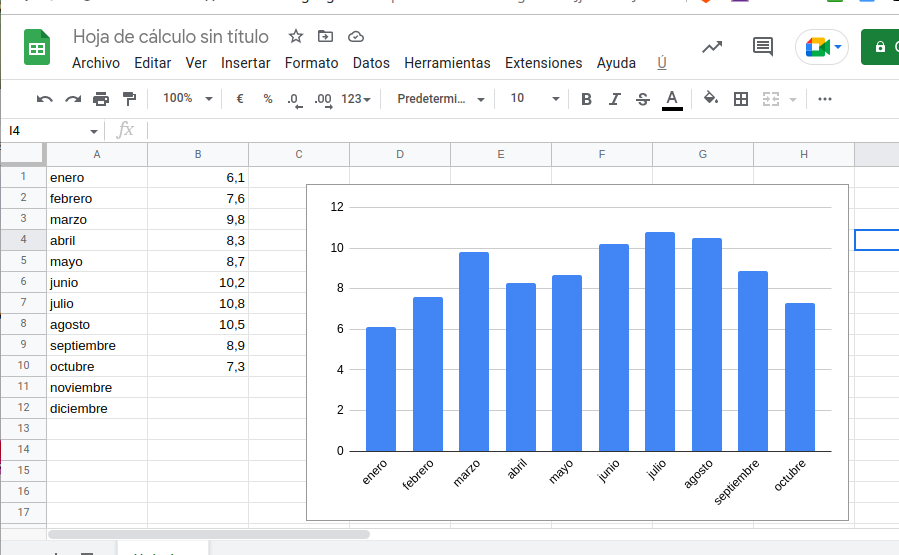Open the last edit link
Image resolution: width=899 pixels, height=555 pixels.
pos(662,63)
